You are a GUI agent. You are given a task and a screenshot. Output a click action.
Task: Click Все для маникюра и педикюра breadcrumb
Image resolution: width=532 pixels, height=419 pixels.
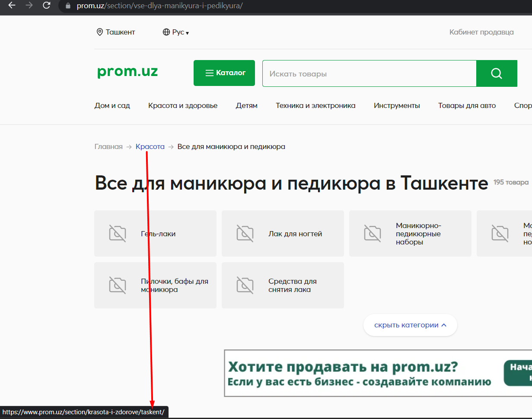click(x=231, y=146)
